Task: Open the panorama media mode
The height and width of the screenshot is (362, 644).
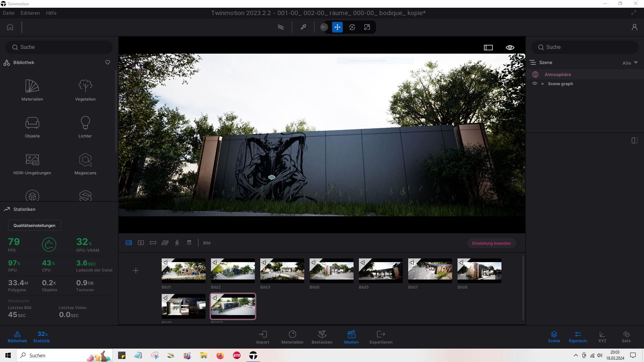Action: 153,243
